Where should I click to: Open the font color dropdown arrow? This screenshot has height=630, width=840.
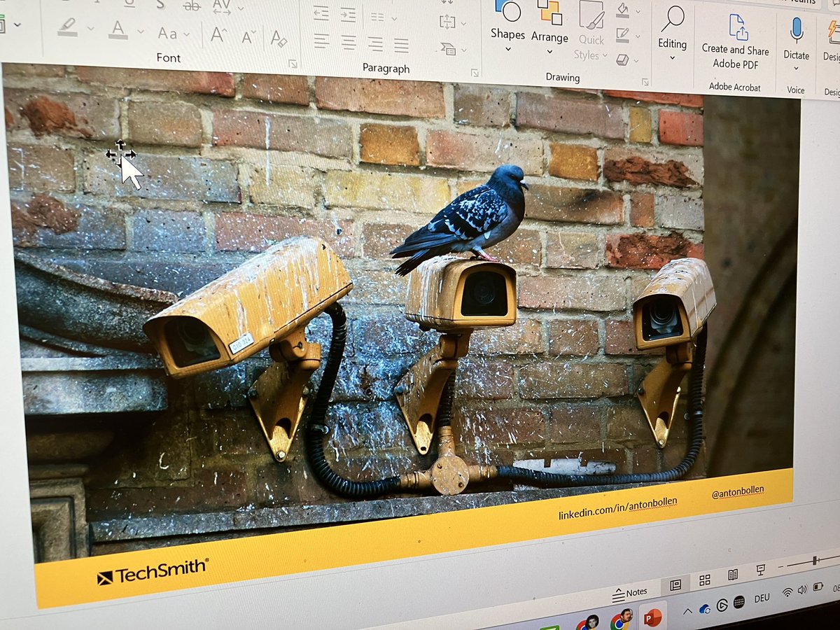tap(140, 31)
